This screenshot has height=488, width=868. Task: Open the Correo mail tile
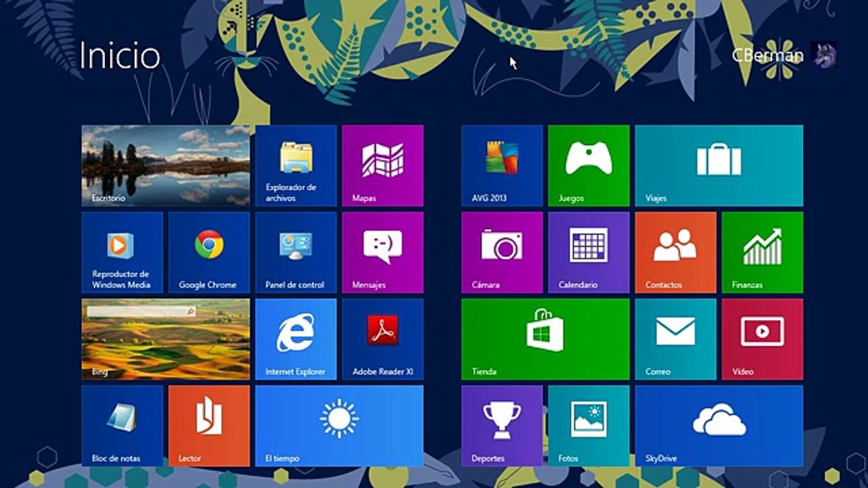(x=675, y=339)
